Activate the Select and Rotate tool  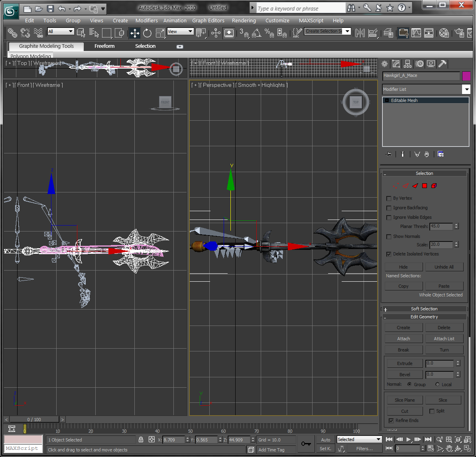tap(148, 33)
